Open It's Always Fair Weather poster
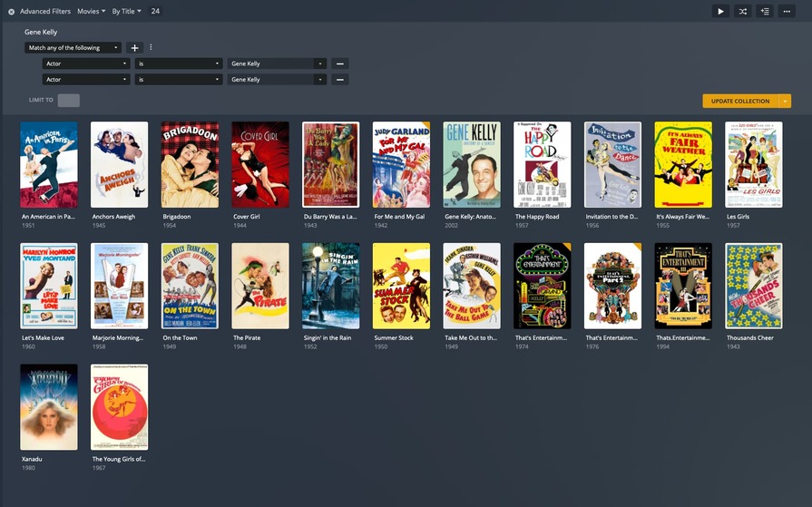The image size is (812, 507). point(683,165)
